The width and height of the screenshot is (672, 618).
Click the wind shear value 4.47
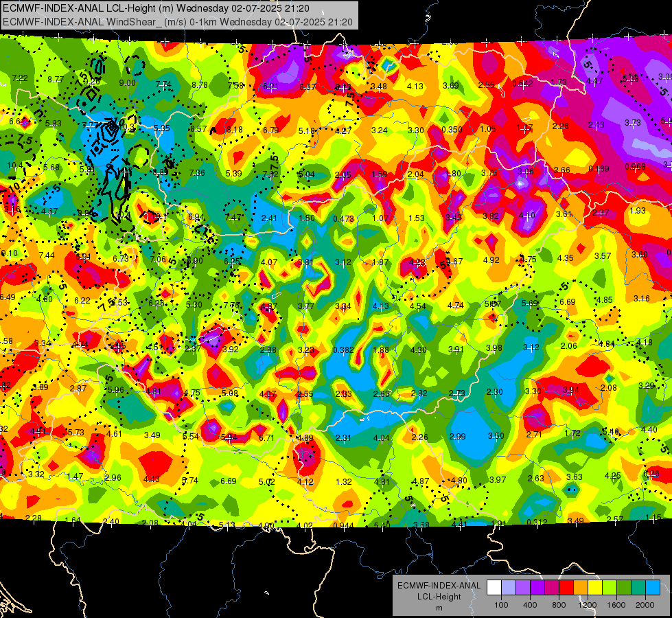(594, 81)
